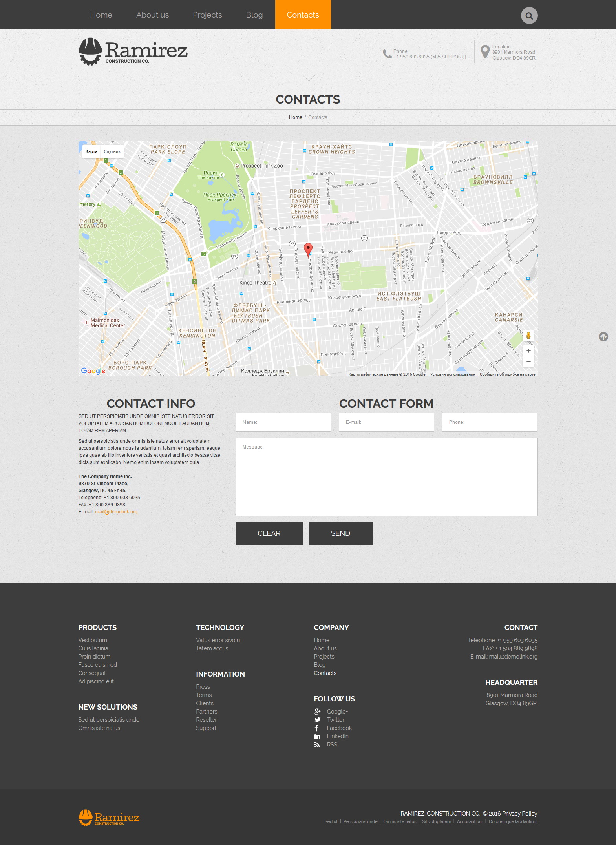The image size is (616, 845).
Task: Zoom out the map with minus button
Action: (528, 361)
